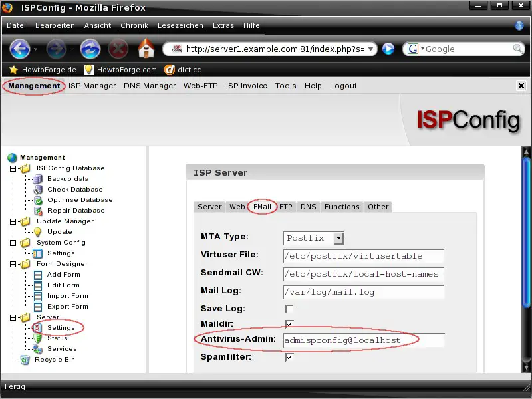532x399 pixels.
Task: Open the ISP Manager module
Action: (92, 86)
